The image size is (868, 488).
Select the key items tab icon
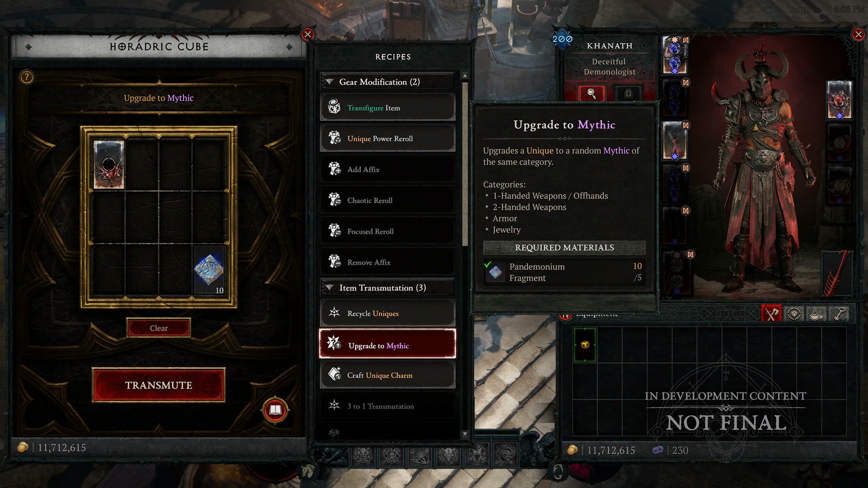(839, 314)
